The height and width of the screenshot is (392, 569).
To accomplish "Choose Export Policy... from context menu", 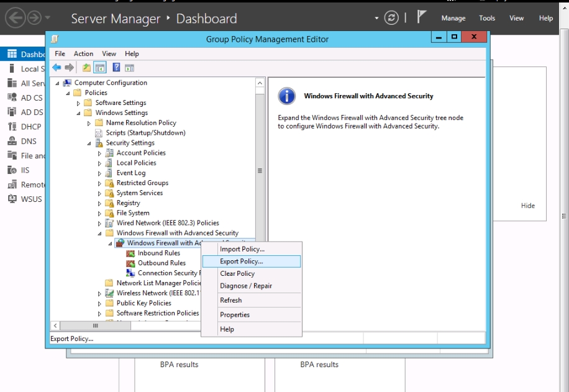I will tap(241, 262).
